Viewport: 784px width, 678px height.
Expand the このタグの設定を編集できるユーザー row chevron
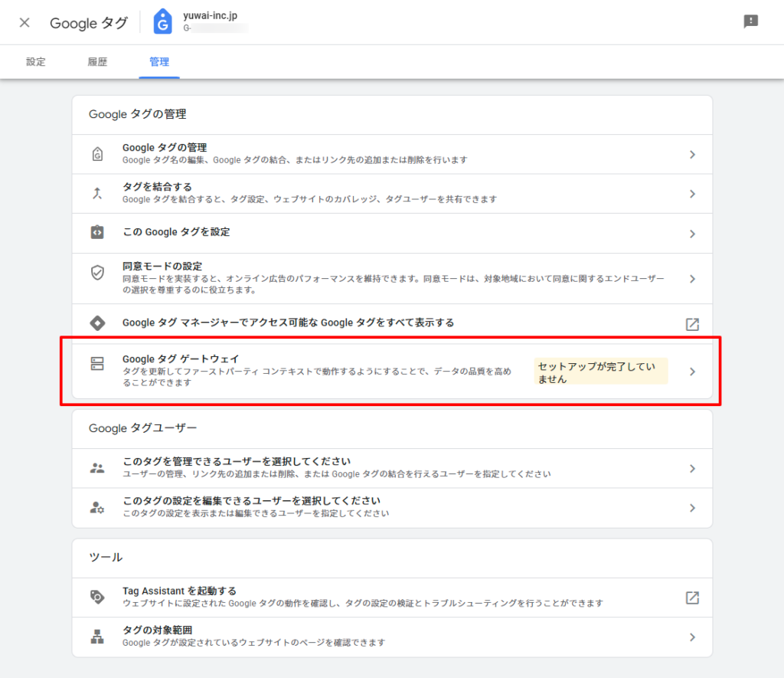tap(692, 508)
